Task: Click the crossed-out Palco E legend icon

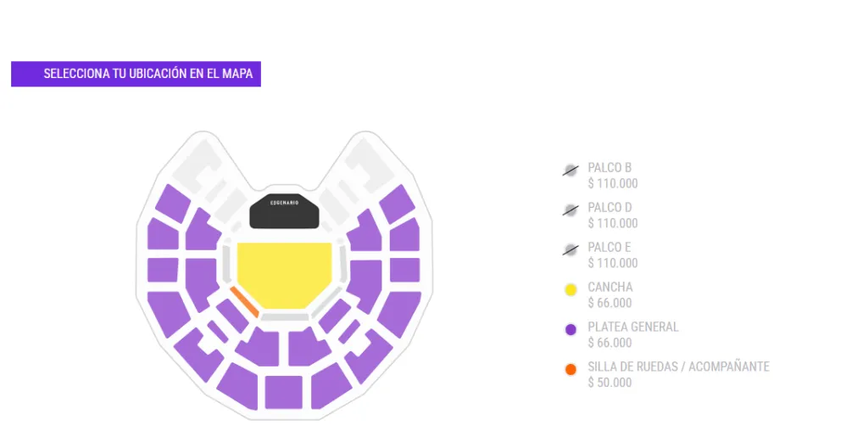Action: (x=570, y=250)
